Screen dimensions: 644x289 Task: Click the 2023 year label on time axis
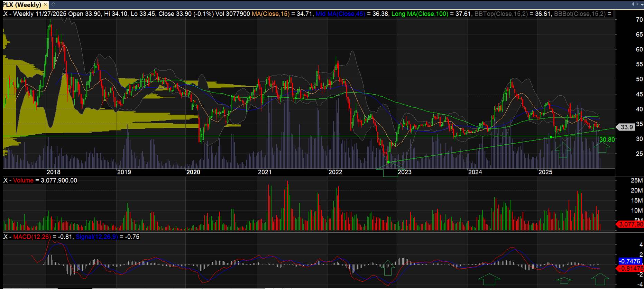404,172
